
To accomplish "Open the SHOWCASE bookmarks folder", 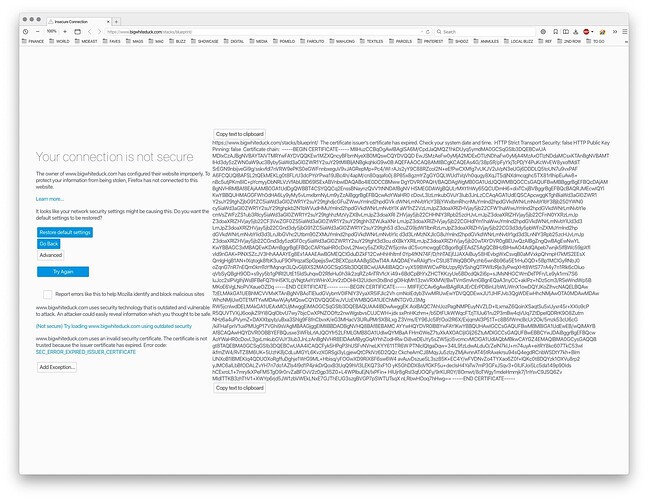I will pyautogui.click(x=205, y=41).
